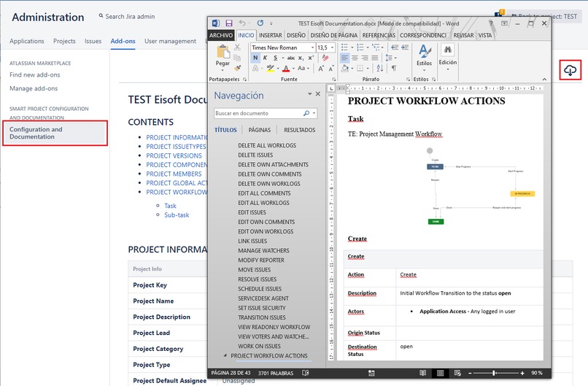The image size is (588, 386).
Task: Switch to the INSERTAR ribbon tab
Action: [271, 35]
